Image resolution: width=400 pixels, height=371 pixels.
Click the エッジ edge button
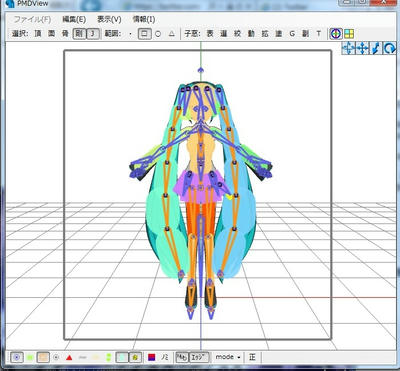199,357
